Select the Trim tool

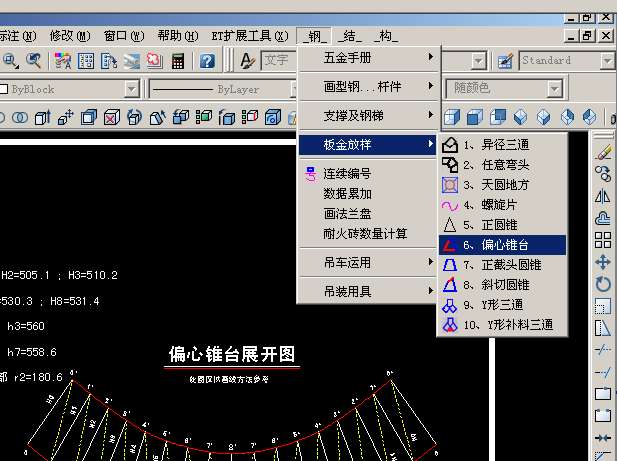tap(603, 350)
